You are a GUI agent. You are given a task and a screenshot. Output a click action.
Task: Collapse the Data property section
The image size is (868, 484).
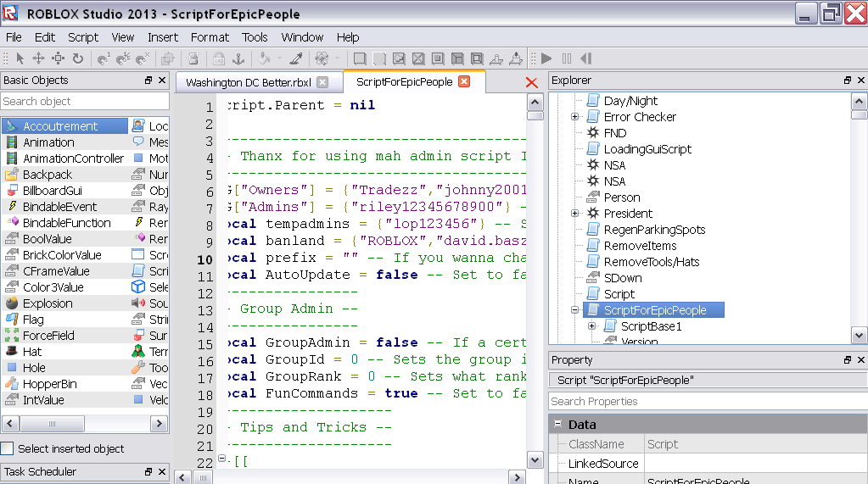[557, 424]
